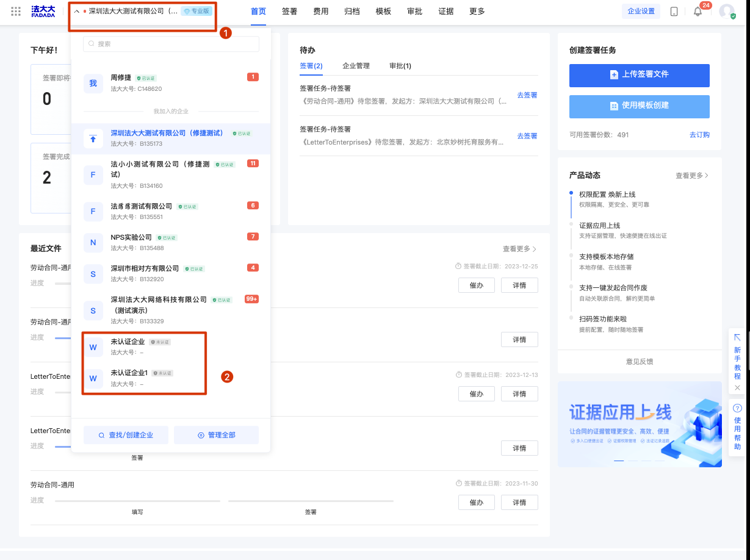Click 上传签署文件 button

point(640,75)
